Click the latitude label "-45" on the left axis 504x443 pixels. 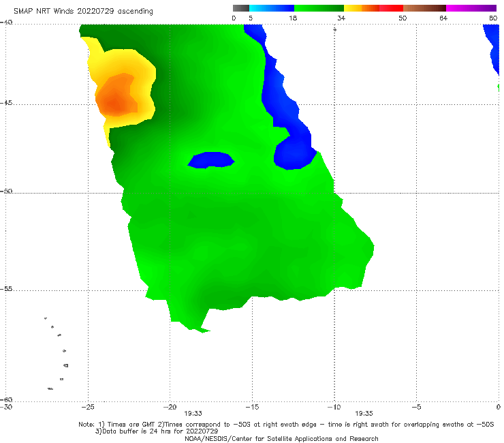6,103
